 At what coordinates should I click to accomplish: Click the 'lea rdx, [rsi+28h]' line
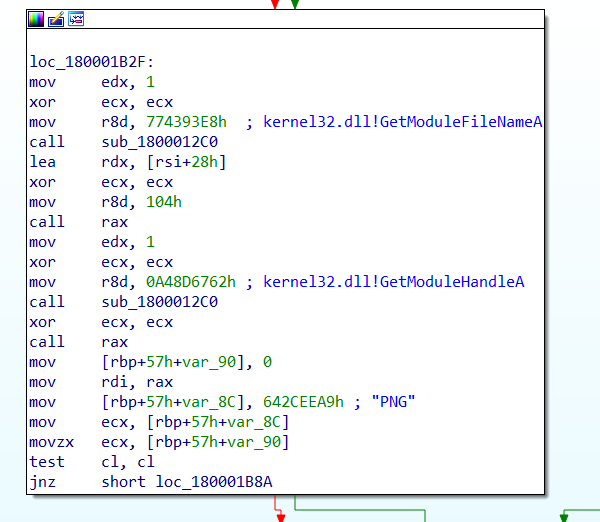[128, 162]
